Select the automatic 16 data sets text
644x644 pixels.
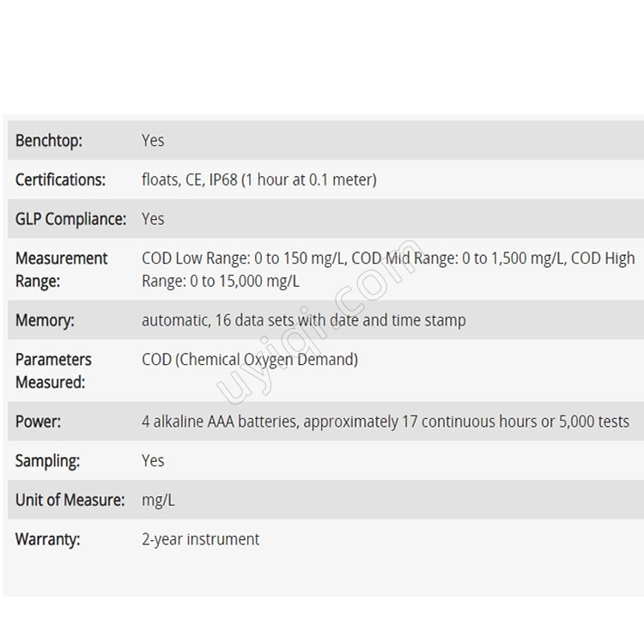pyautogui.click(x=303, y=320)
